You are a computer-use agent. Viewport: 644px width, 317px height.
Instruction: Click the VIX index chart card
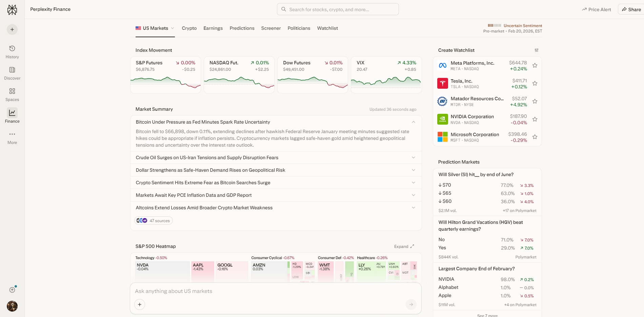[x=386, y=75]
